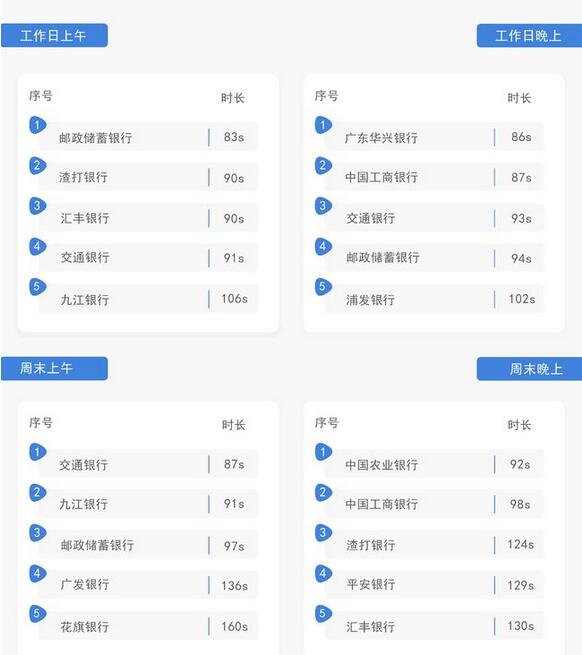This screenshot has height=655, width=582.
Task: Click 时长 header in 周末晚上 table
Action: (x=519, y=425)
